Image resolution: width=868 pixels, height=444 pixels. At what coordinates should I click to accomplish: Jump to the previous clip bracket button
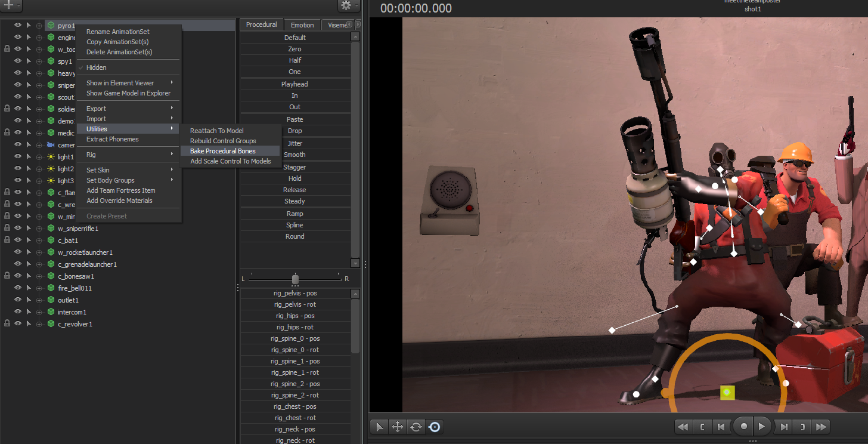703,427
